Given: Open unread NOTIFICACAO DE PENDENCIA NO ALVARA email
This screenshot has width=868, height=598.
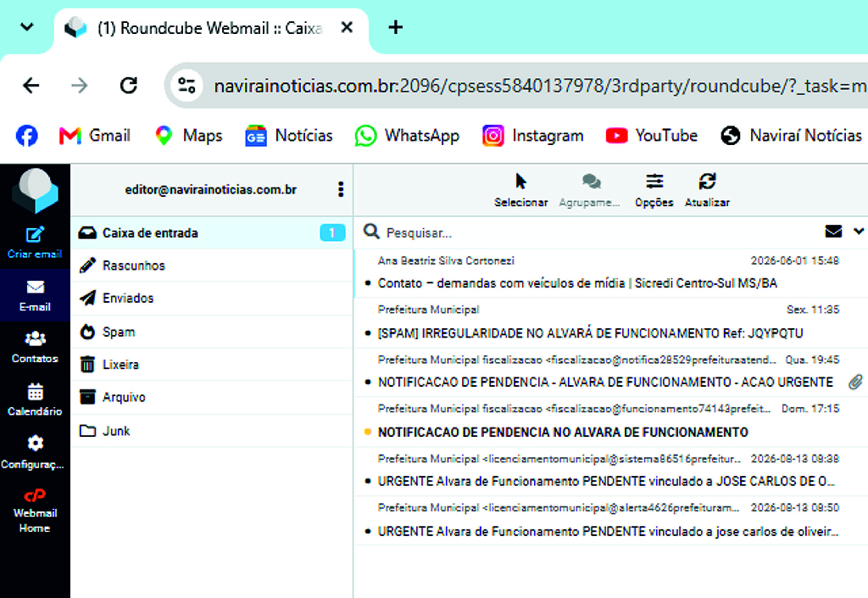Looking at the screenshot, I should (609, 421).
